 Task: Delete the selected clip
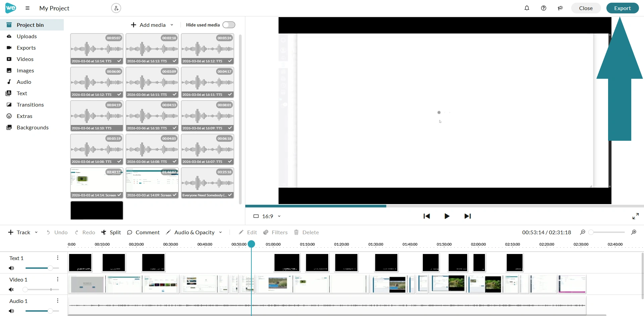click(306, 232)
